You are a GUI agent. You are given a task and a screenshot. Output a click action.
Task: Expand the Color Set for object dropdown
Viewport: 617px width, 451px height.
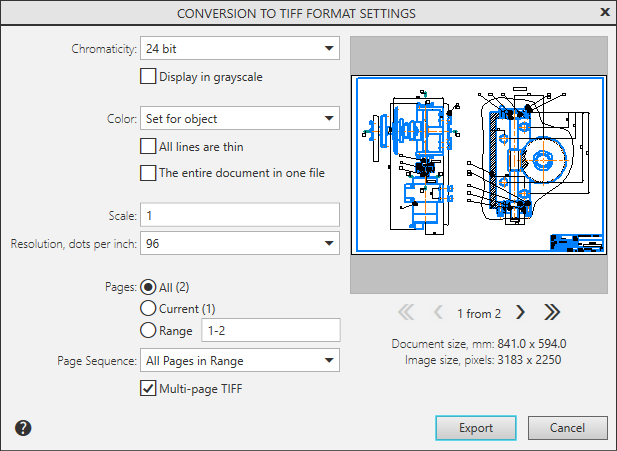pyautogui.click(x=240, y=119)
